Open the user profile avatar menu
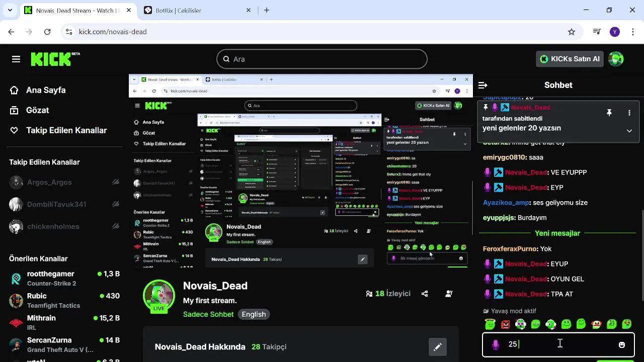Image resolution: width=644 pixels, height=362 pixels. [x=616, y=59]
